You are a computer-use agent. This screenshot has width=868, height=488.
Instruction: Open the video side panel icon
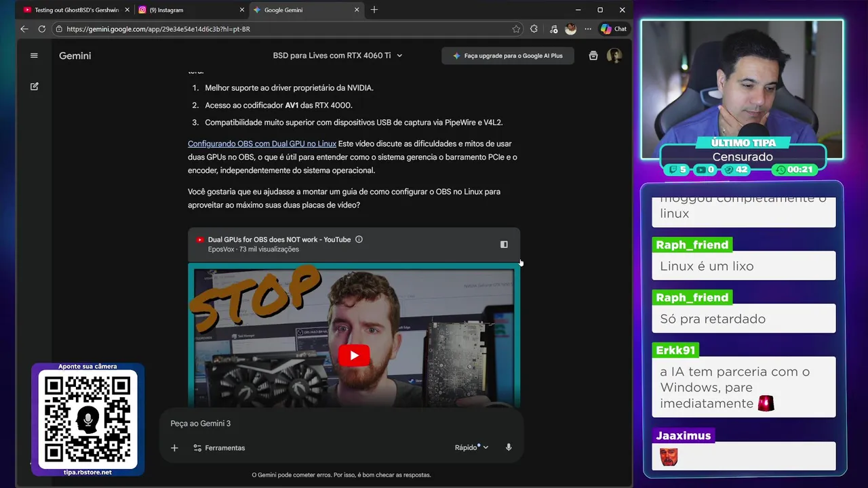coord(504,245)
